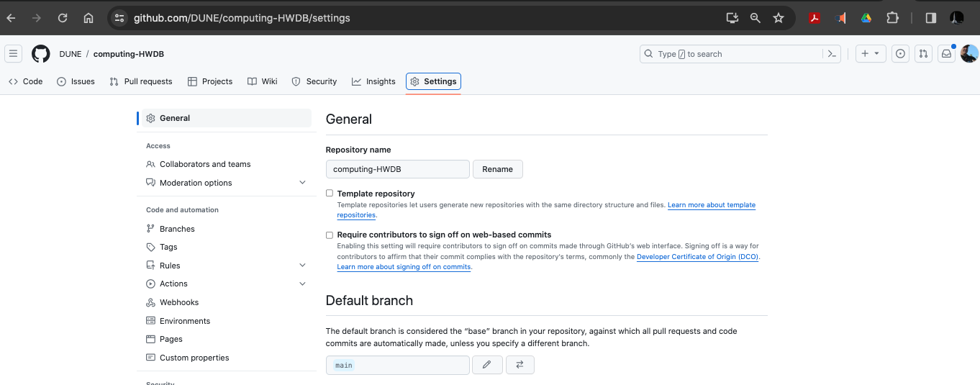Click the Rename button
The width and height of the screenshot is (980, 385).
point(497,169)
